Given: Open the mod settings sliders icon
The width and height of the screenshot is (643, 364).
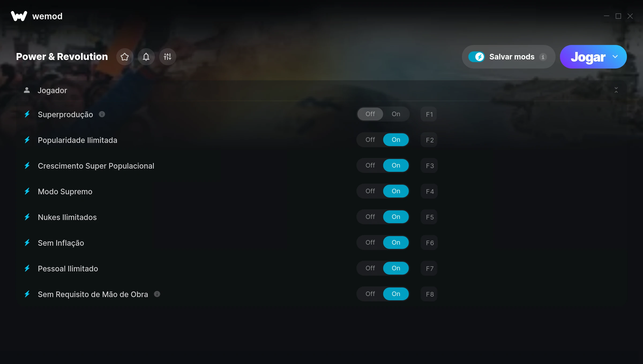Looking at the screenshot, I should [167, 57].
